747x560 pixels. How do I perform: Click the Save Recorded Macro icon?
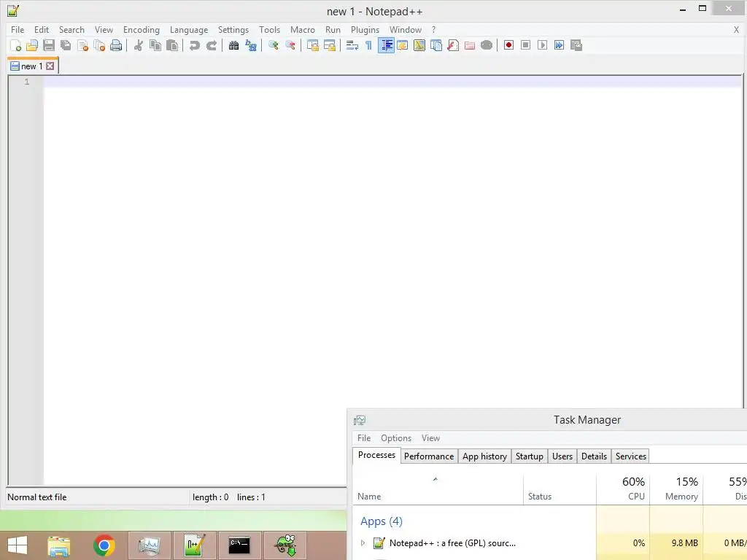(x=576, y=45)
